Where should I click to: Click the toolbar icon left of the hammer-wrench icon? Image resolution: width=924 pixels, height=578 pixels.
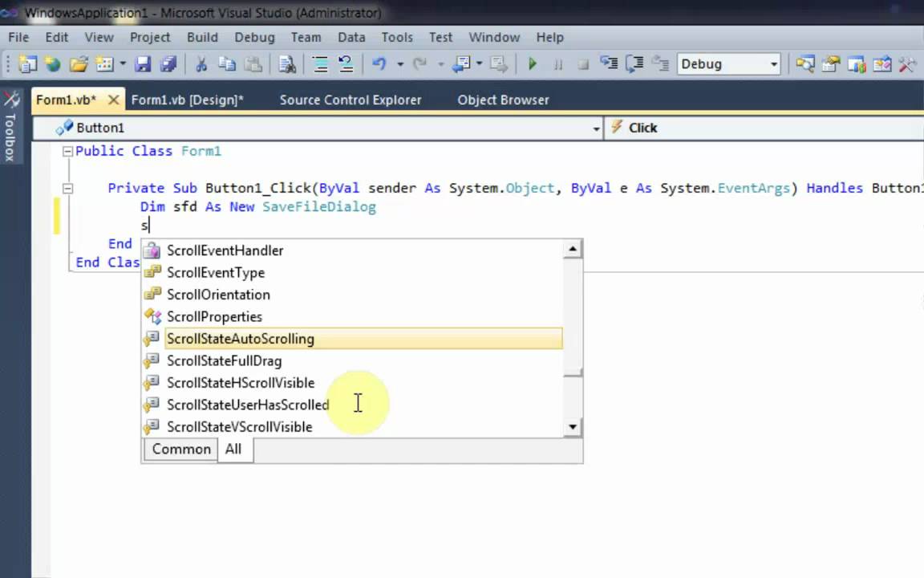(x=882, y=63)
